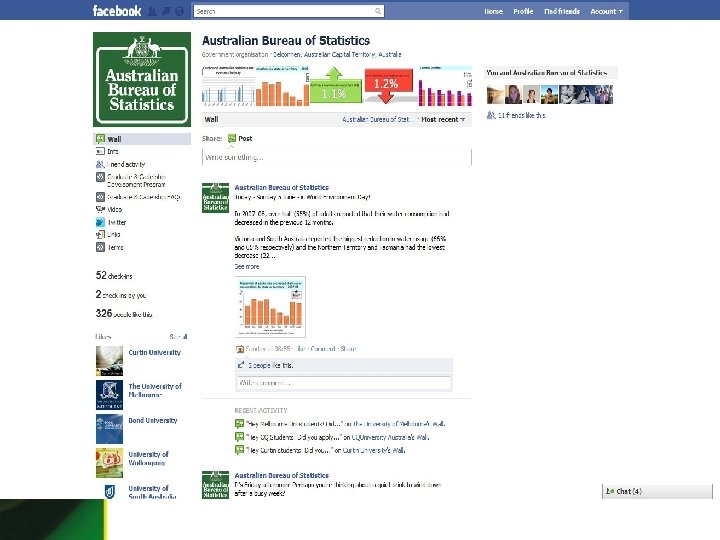Image resolution: width=720 pixels, height=540 pixels.
Task: Click the red 1.2% down arrow photo
Action: [389, 85]
